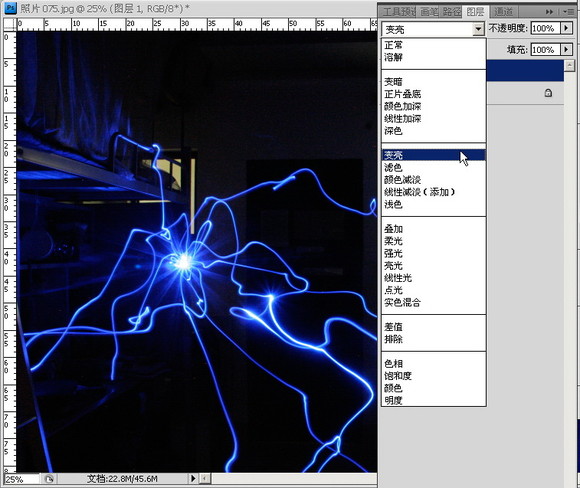The height and width of the screenshot is (488, 580).
Task: Click the zoom level 25% field
Action: pyautogui.click(x=21, y=479)
